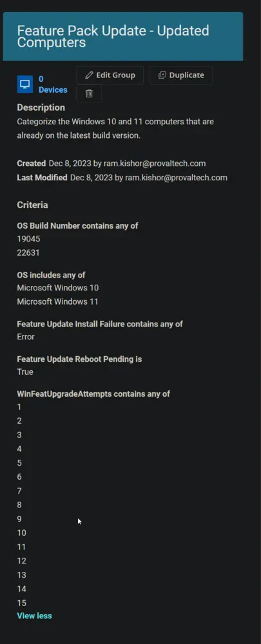Select the Description heading
The image size is (261, 644).
tap(41, 108)
